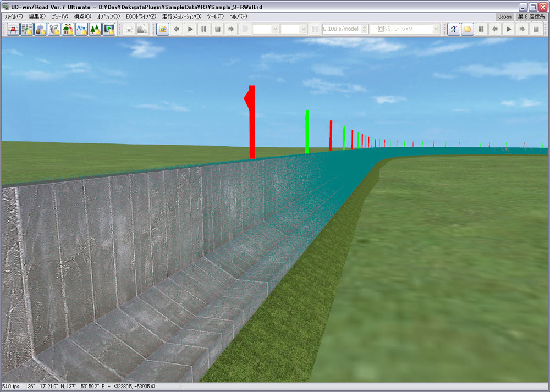Screen dimensions: 550x392
Task: Click the grayed vehicle view icon
Action: click(129, 29)
